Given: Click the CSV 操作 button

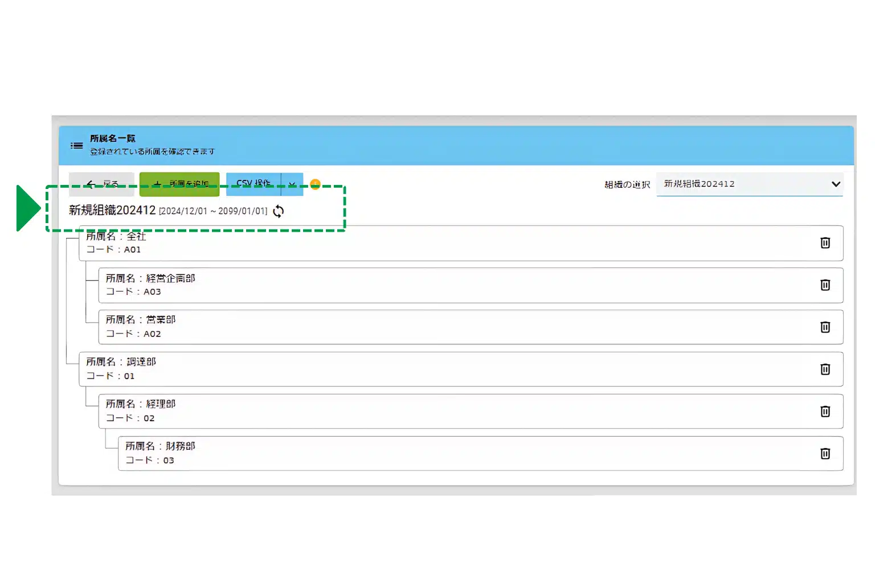Looking at the screenshot, I should pos(253,184).
